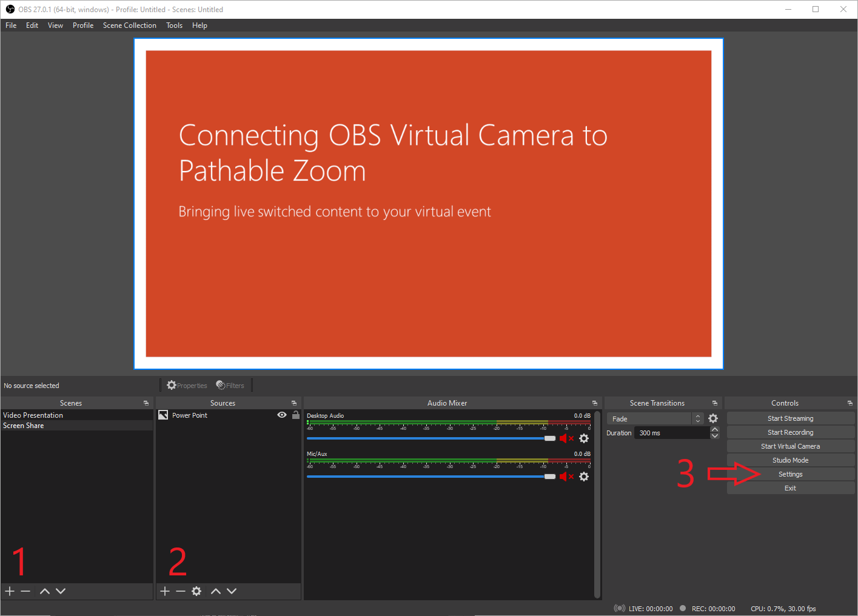Click the Power Point source type icon
Viewport: 858px width, 616px height.
coord(163,415)
